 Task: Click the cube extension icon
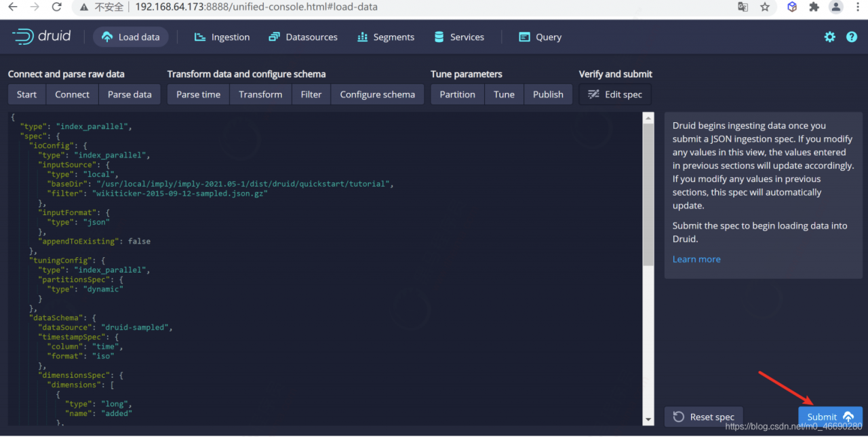point(792,7)
